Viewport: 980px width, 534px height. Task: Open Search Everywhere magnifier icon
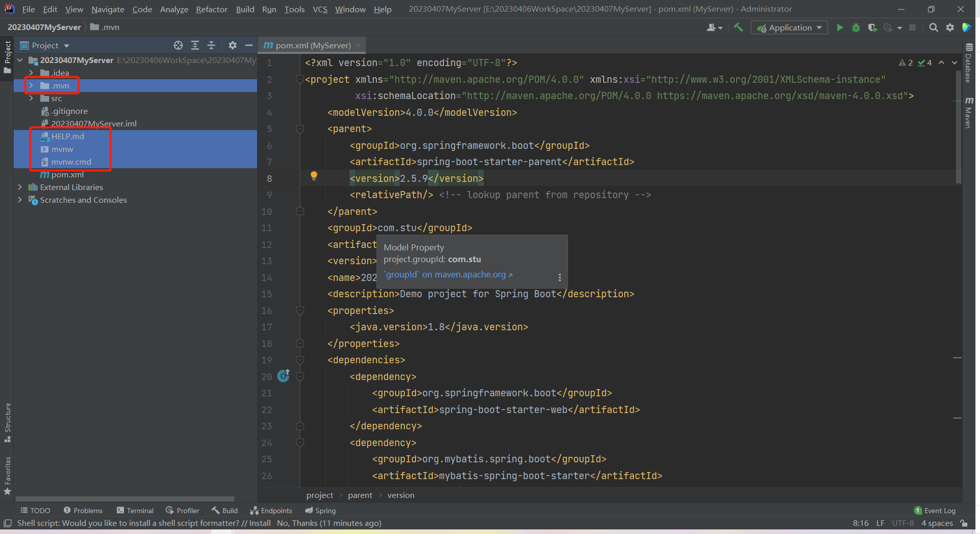click(933, 28)
